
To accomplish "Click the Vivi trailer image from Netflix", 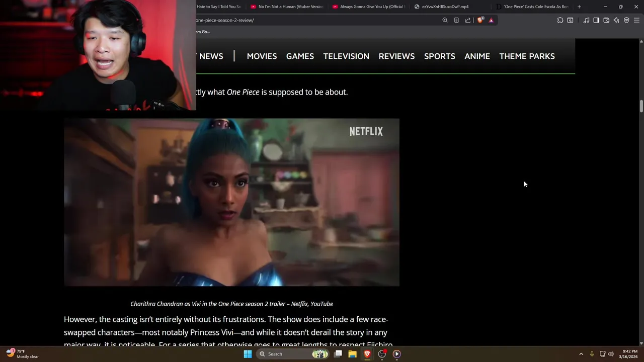I will click(x=231, y=202).
